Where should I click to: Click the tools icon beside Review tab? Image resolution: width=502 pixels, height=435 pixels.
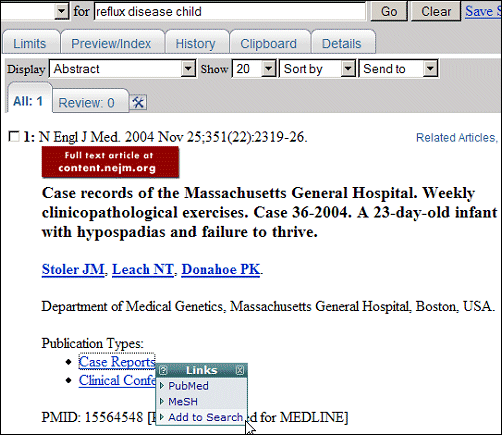click(x=138, y=102)
